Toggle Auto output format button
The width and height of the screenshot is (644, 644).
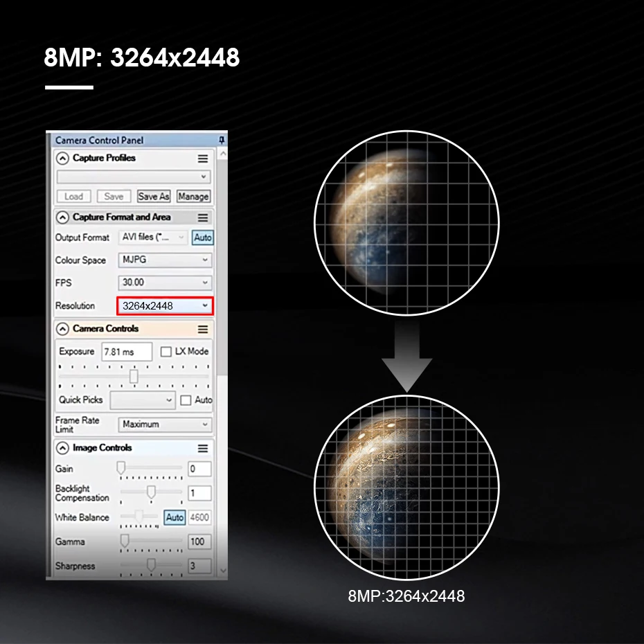coord(203,238)
